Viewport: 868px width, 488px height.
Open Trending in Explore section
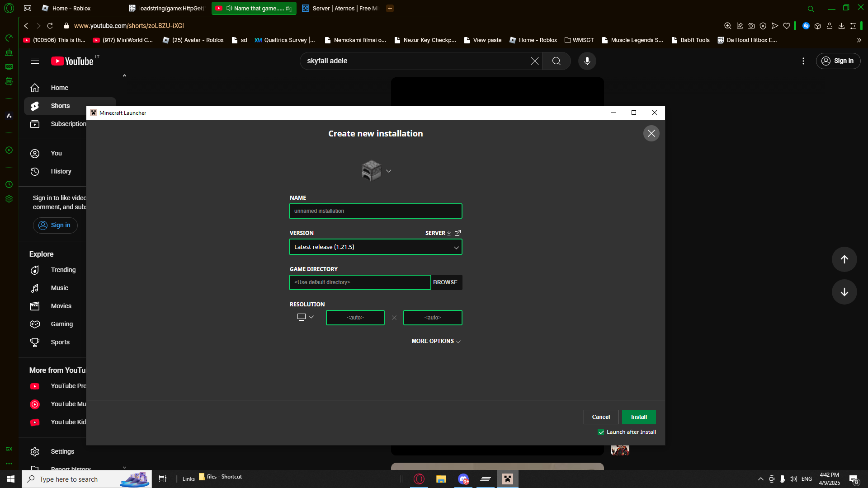[54, 270]
